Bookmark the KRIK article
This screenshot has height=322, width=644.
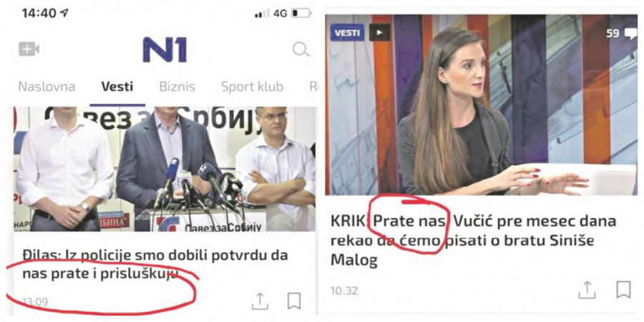(x=623, y=290)
